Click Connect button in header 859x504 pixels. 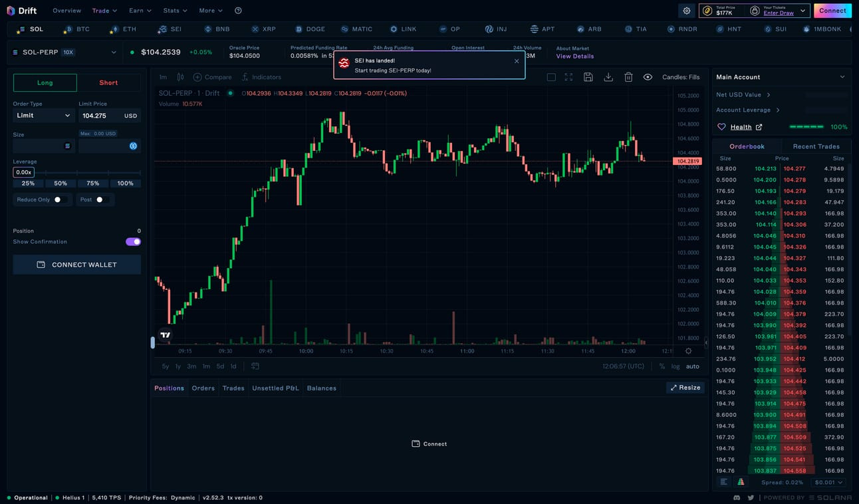832,11
